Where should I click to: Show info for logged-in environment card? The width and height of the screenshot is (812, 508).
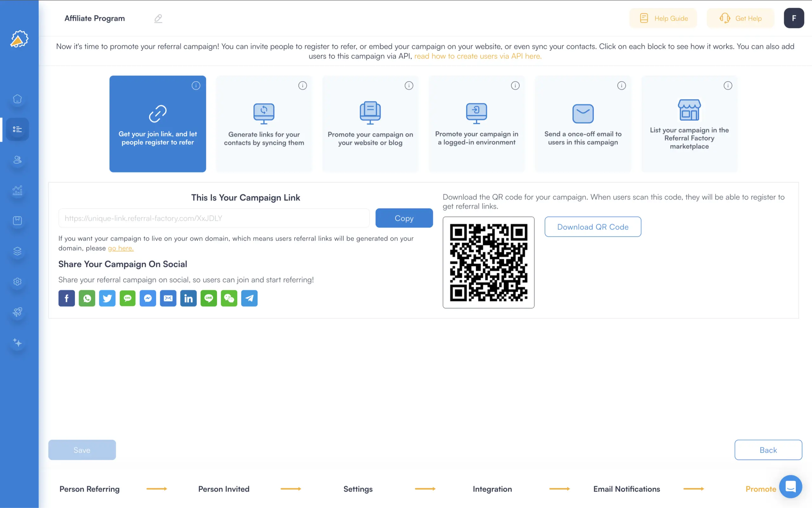[x=515, y=86]
